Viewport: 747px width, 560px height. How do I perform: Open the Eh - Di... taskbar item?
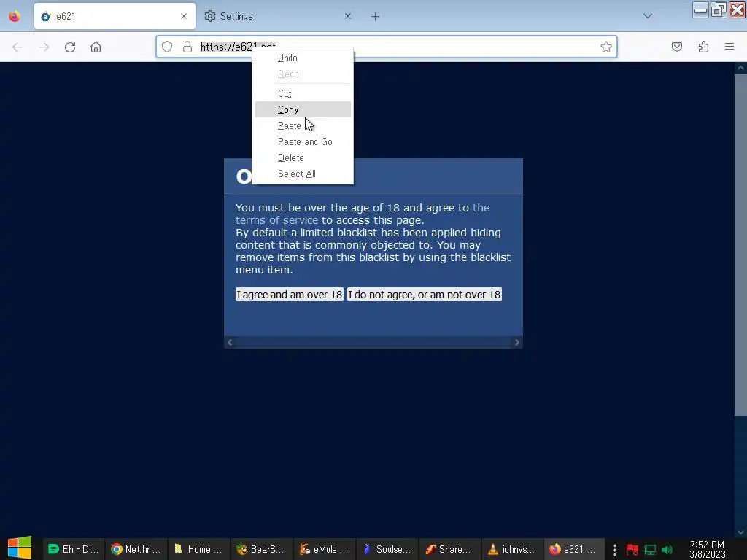coord(74,549)
